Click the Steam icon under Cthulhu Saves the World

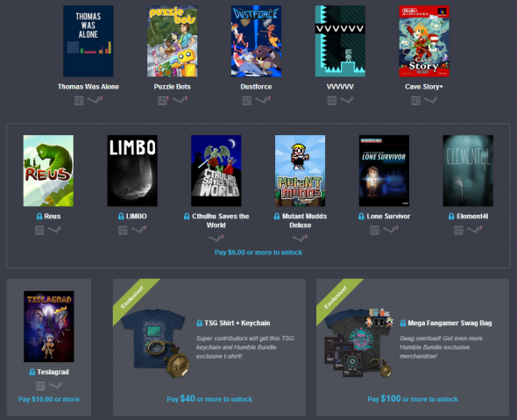click(216, 238)
